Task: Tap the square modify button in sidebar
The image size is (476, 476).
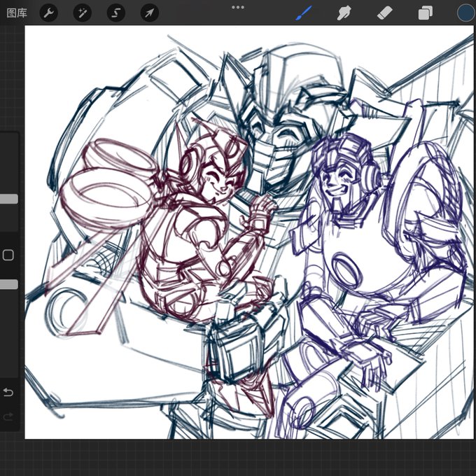Action: coord(8,255)
